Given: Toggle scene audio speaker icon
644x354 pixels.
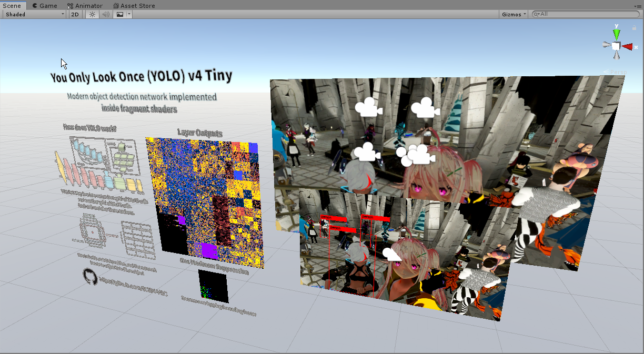Looking at the screenshot, I should (105, 14).
